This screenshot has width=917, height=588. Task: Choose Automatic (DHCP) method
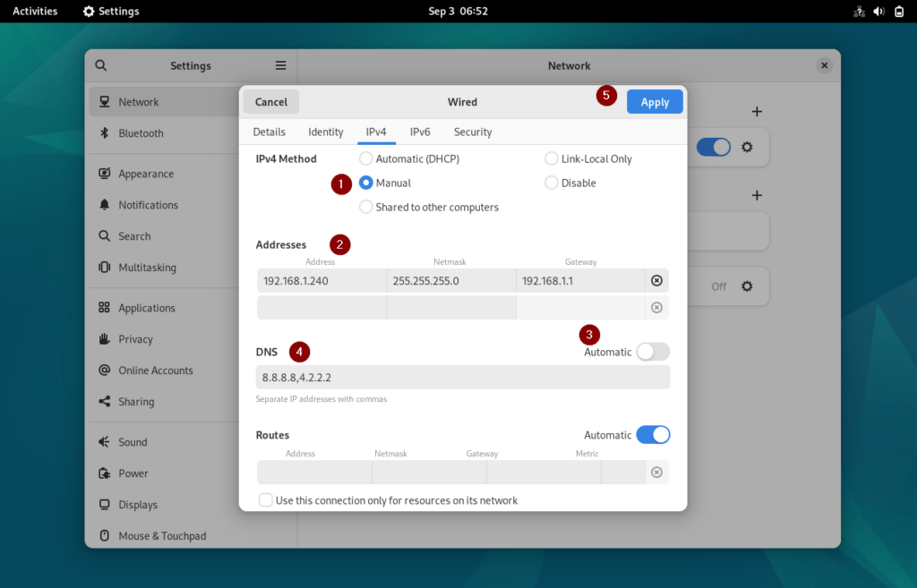365,158
